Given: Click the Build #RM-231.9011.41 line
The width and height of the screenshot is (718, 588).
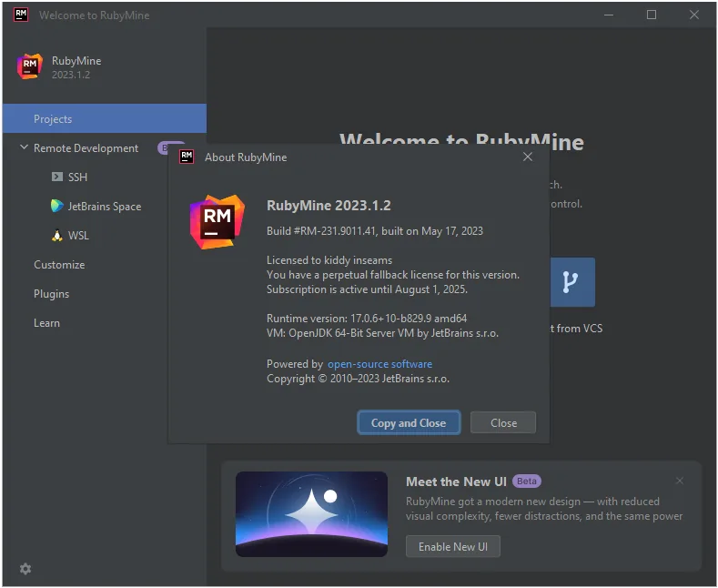Looking at the screenshot, I should pos(375,231).
